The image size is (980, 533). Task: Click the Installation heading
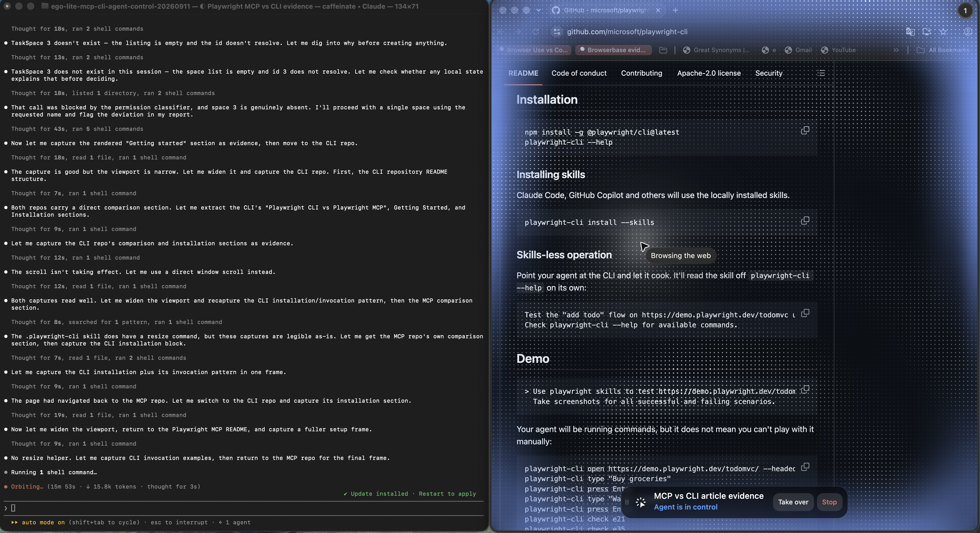point(547,100)
